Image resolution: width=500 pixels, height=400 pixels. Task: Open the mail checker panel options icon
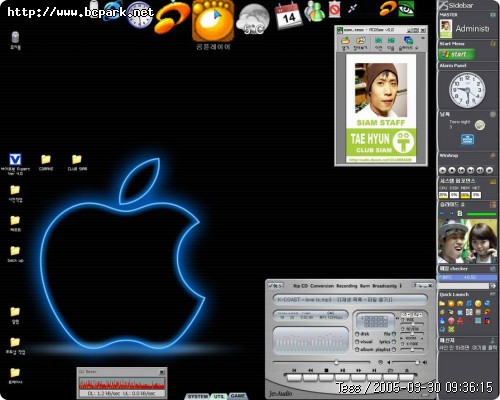[493, 269]
